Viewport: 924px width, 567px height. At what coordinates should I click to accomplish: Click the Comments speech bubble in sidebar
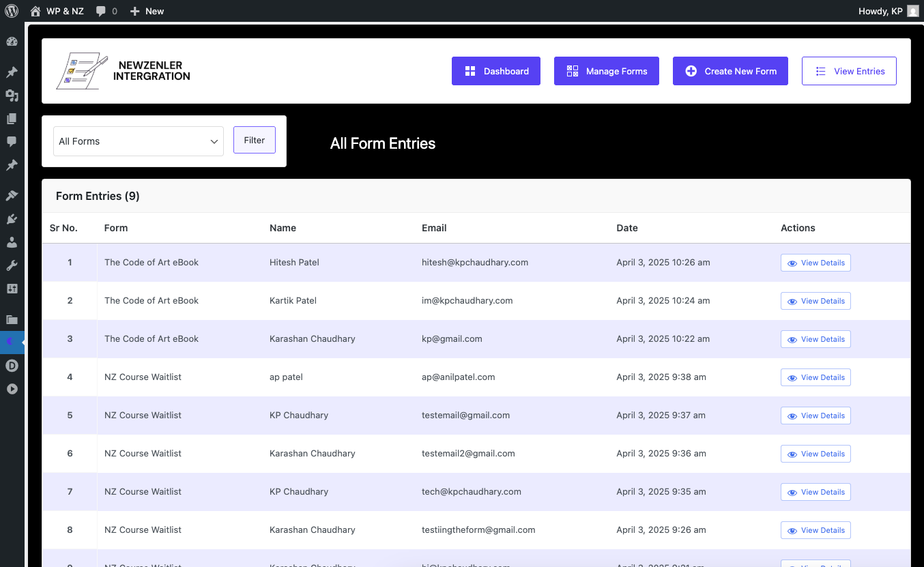click(x=12, y=142)
